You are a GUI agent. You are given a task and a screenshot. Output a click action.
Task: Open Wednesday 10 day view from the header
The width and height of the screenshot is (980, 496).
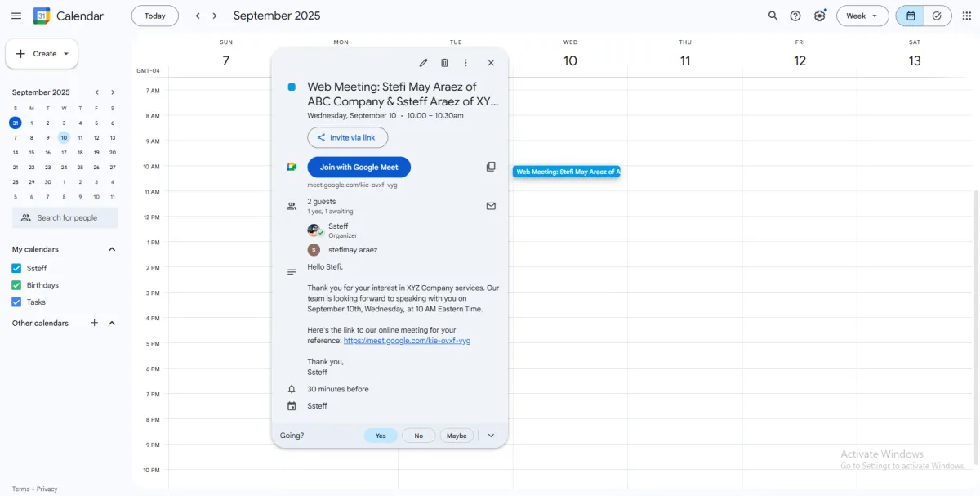(x=570, y=60)
